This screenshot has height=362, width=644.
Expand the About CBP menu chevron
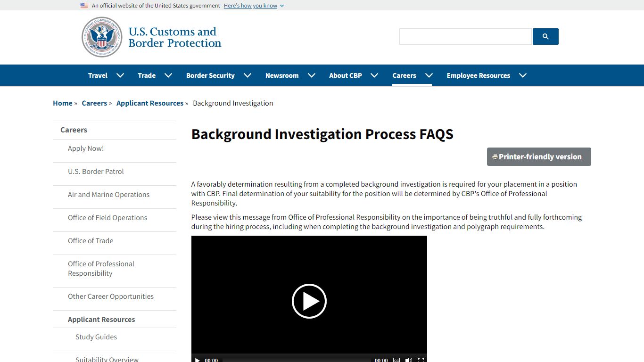[x=374, y=75]
